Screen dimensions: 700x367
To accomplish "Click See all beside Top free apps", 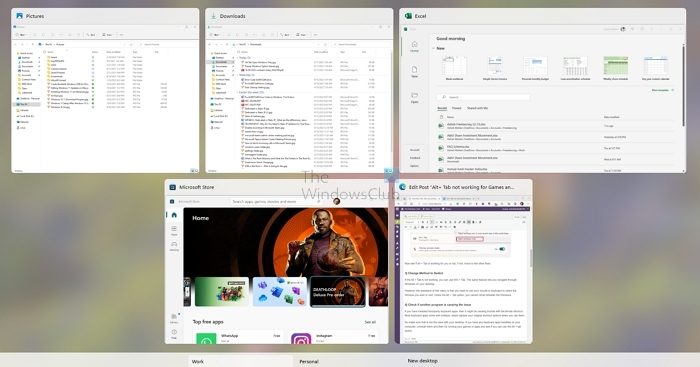I will (x=370, y=322).
